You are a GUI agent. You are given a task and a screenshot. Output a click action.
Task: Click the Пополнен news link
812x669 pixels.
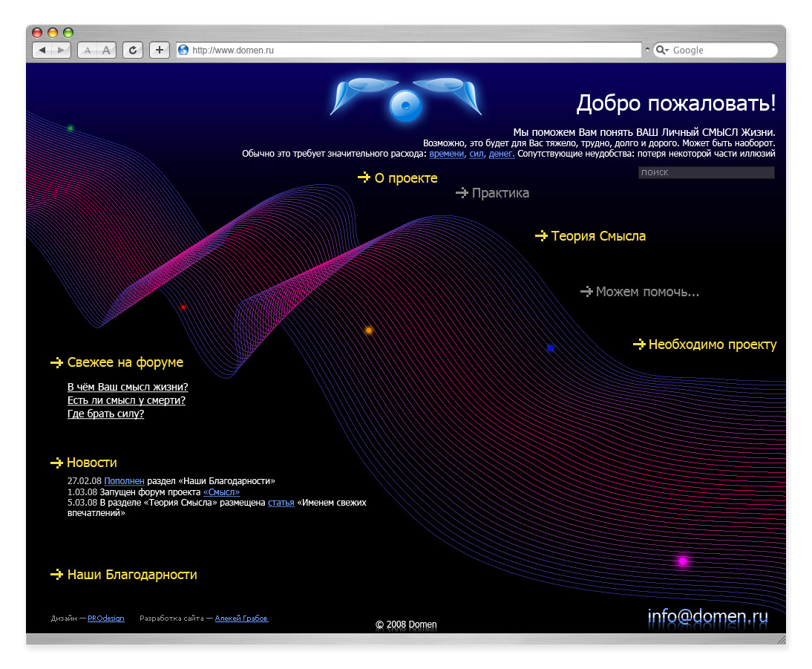coord(124,481)
